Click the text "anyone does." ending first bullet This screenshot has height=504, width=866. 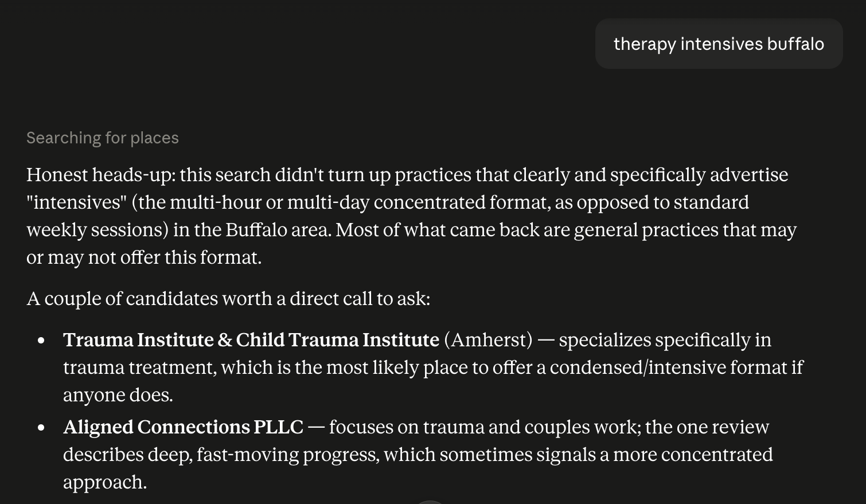pyautogui.click(x=118, y=395)
